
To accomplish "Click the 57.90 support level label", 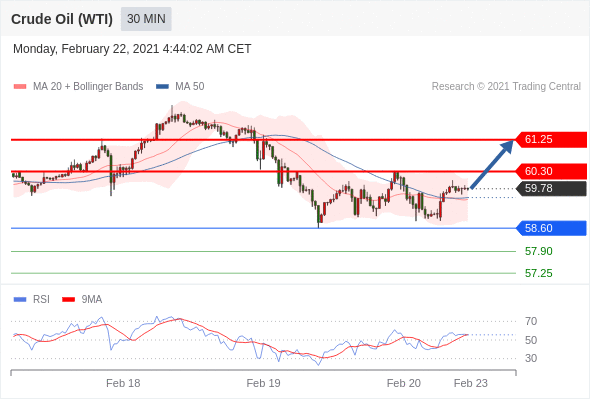I will (x=538, y=251).
